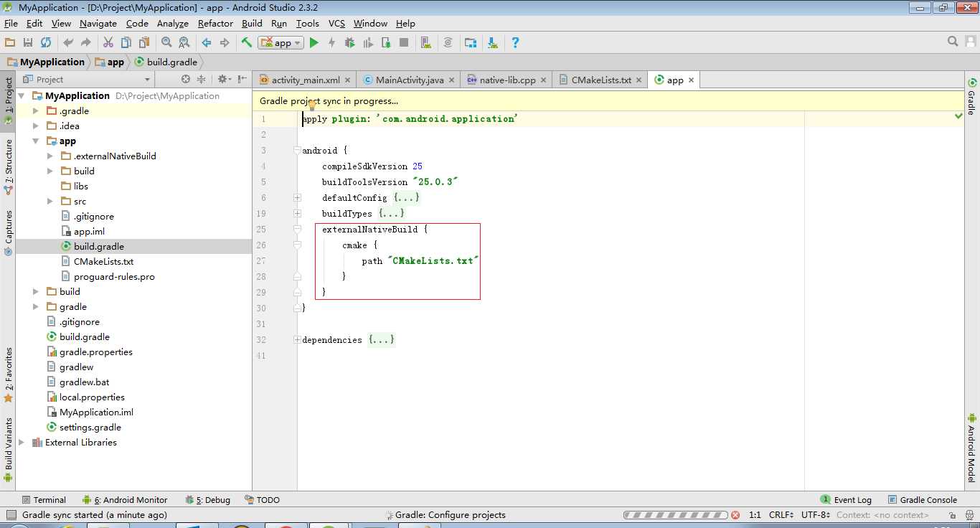Toggle the Captures side panel
980x528 pixels.
point(9,232)
